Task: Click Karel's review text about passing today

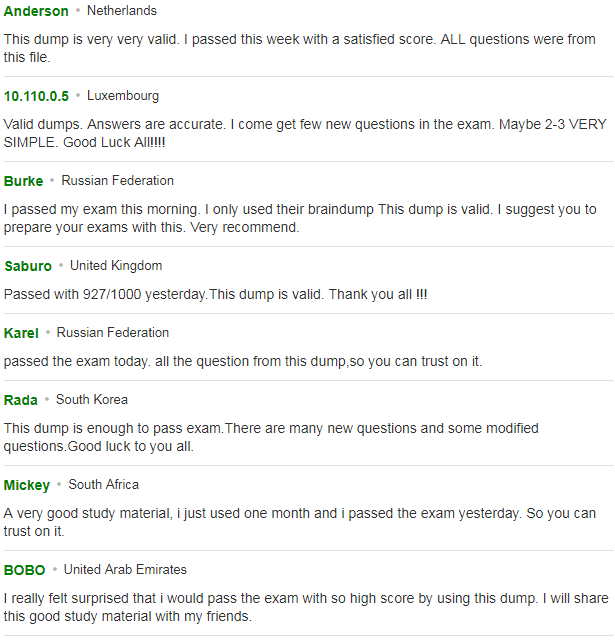Action: click(243, 362)
